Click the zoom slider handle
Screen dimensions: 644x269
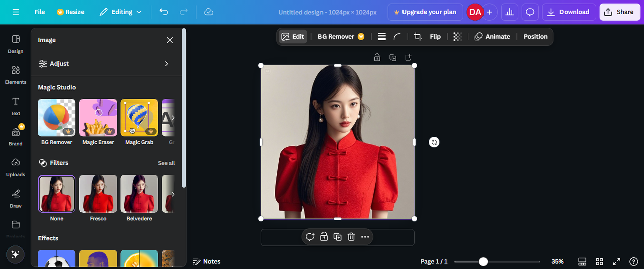click(x=484, y=261)
